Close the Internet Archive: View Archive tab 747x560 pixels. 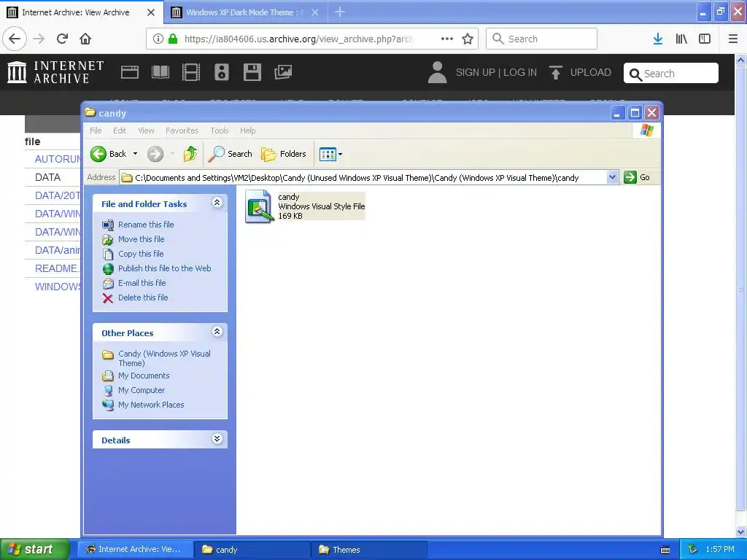pos(150,12)
